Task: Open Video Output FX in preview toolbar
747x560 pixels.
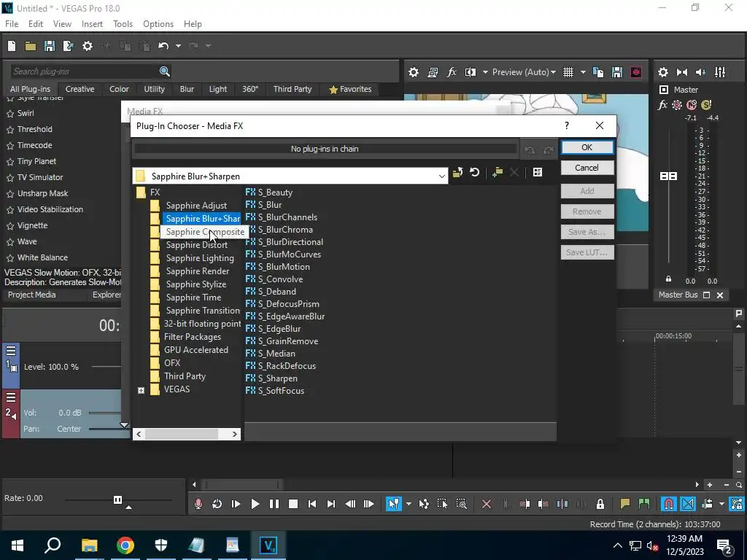Action: point(451,72)
